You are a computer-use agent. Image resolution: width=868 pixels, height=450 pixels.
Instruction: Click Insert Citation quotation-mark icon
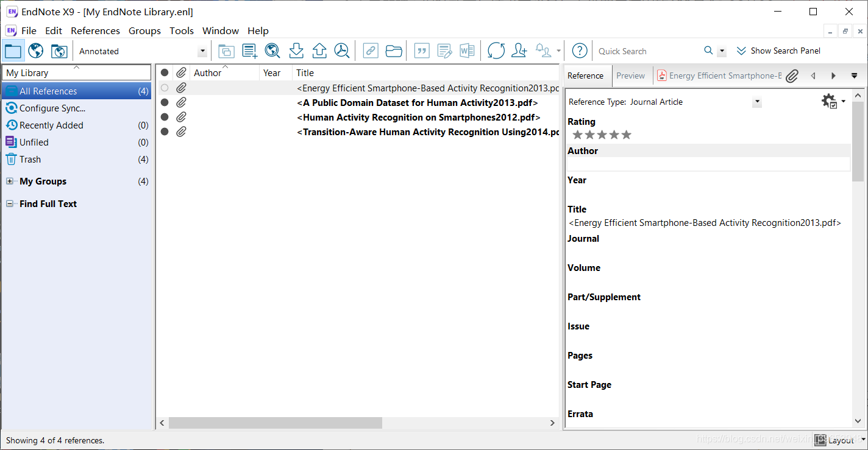coord(422,51)
